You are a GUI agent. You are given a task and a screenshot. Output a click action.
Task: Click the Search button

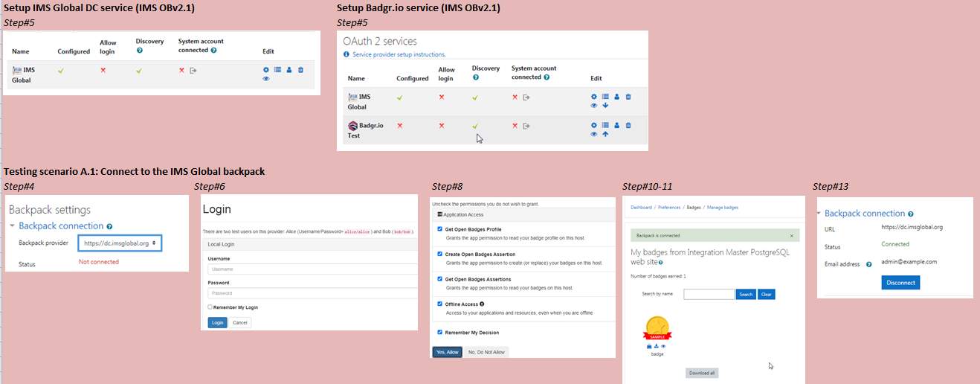746,294
